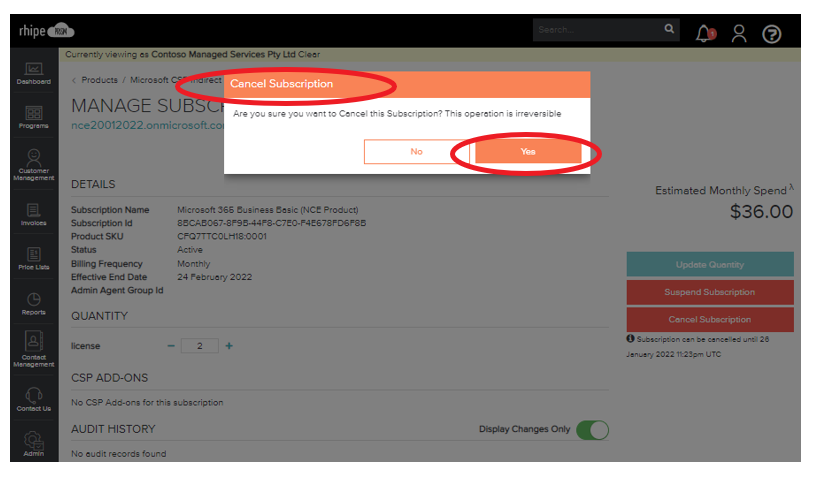Open Contact Management in the sidebar

pyautogui.click(x=34, y=349)
